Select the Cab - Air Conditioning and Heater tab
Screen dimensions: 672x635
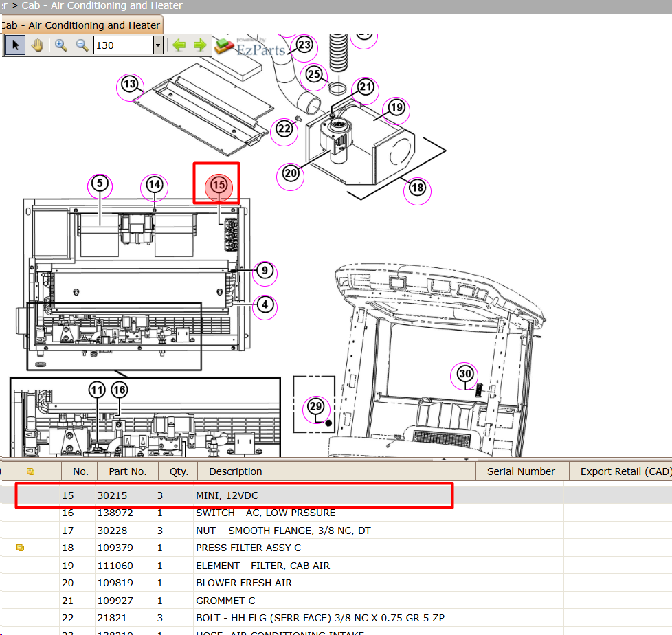82,25
